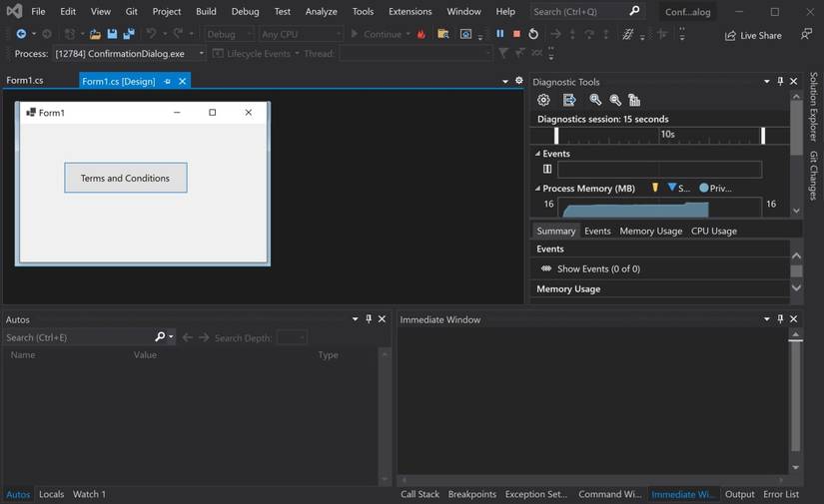Click the editor settings gear above the designer
The height and width of the screenshot is (504, 824).
pyautogui.click(x=519, y=80)
